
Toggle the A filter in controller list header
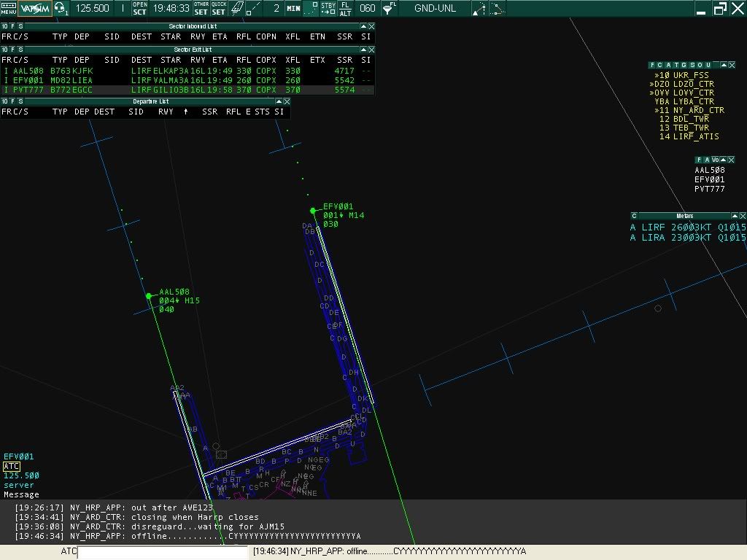point(668,65)
